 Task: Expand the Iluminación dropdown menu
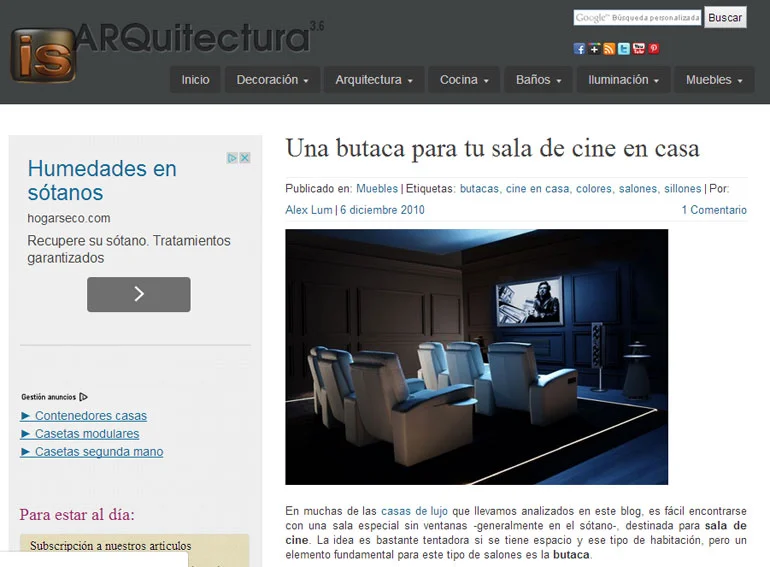623,80
